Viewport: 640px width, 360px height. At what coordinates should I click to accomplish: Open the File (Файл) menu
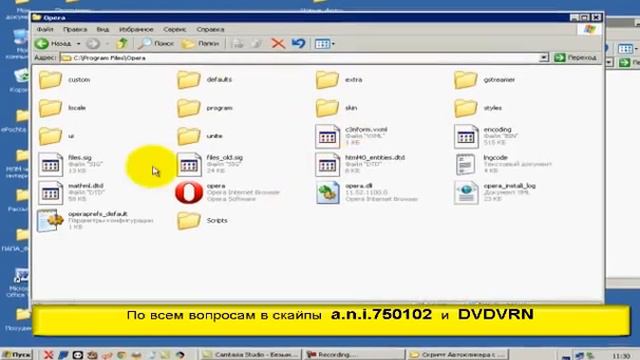(45, 29)
